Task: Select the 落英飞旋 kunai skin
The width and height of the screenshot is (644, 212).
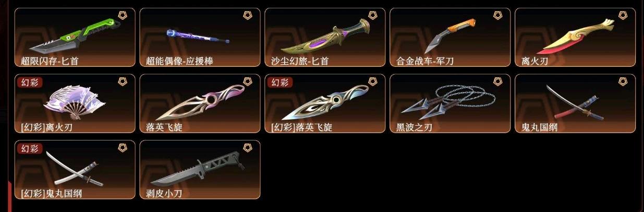Action: [x=200, y=103]
